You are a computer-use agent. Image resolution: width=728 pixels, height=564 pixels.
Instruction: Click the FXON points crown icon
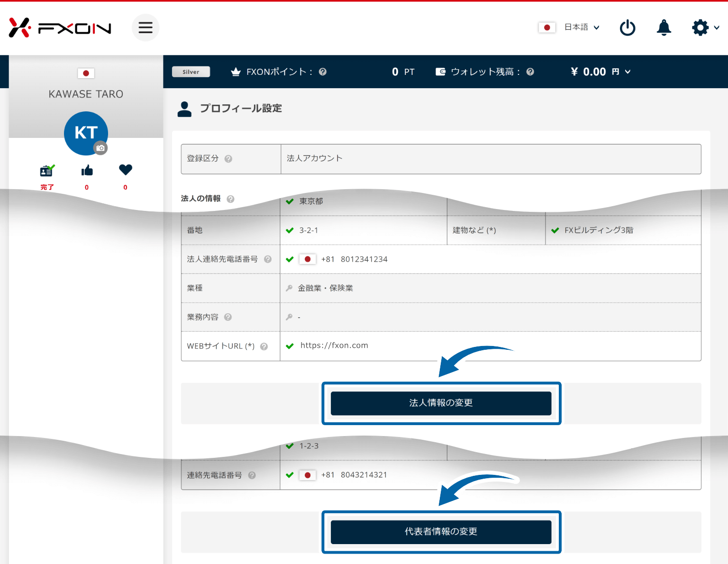[236, 72]
